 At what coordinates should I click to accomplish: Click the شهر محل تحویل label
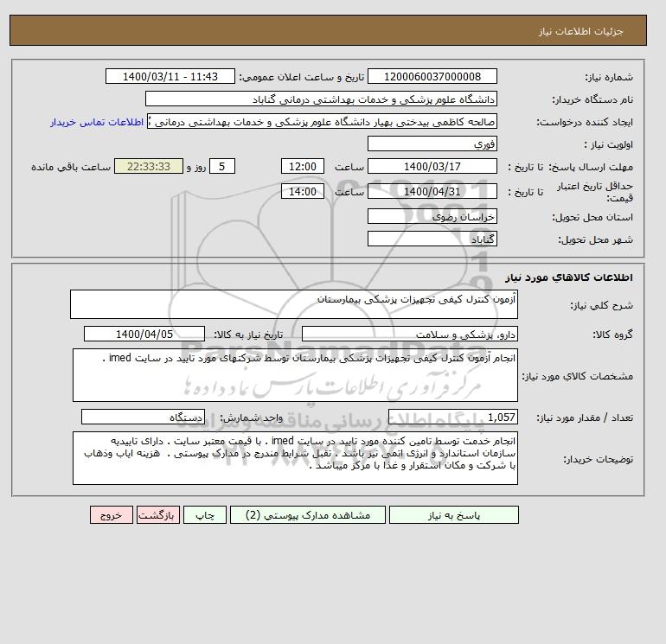click(x=595, y=239)
